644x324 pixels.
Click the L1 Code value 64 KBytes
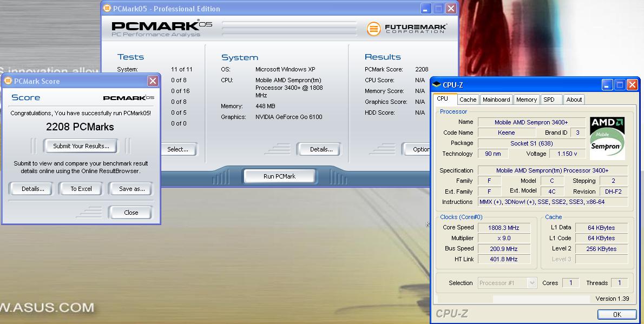coord(601,238)
